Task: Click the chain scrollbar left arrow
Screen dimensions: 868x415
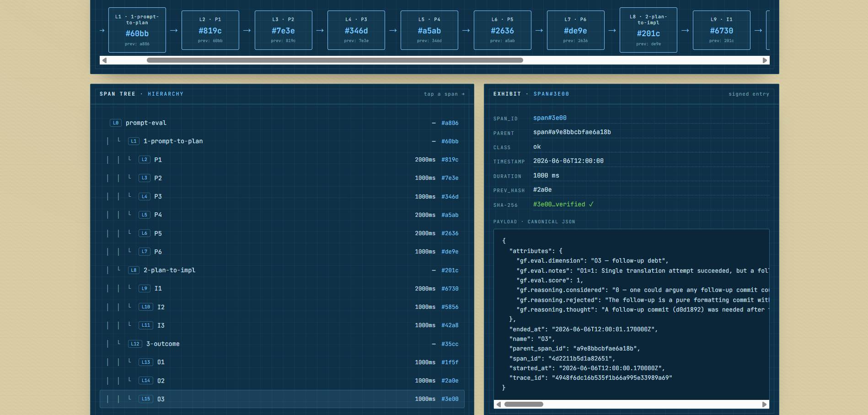Action: click(104, 60)
